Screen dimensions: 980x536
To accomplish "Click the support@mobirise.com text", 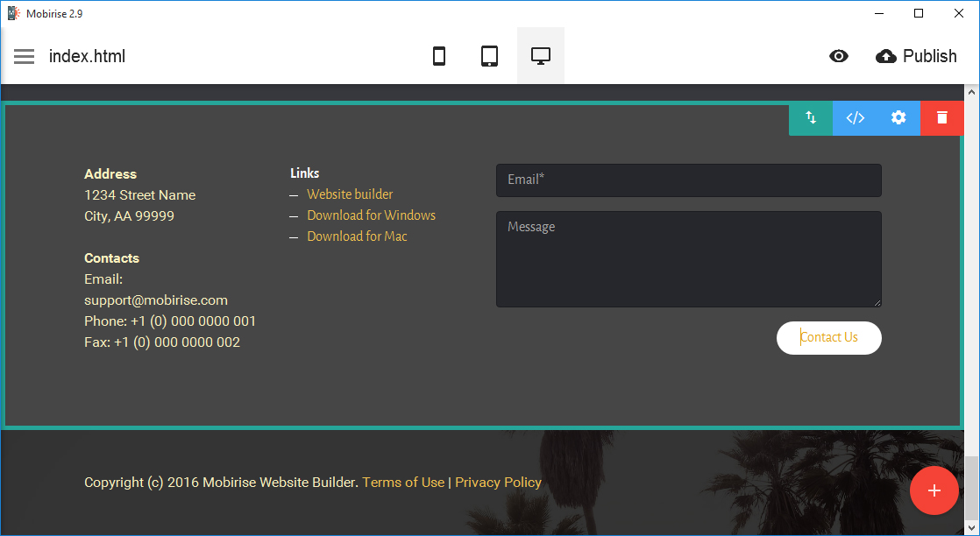I will [156, 300].
